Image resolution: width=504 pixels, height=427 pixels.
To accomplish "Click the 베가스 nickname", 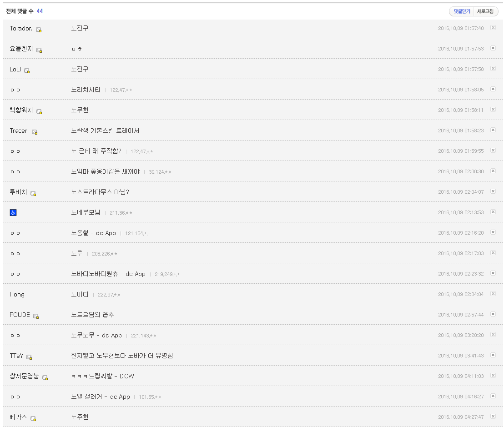I will pos(18,417).
